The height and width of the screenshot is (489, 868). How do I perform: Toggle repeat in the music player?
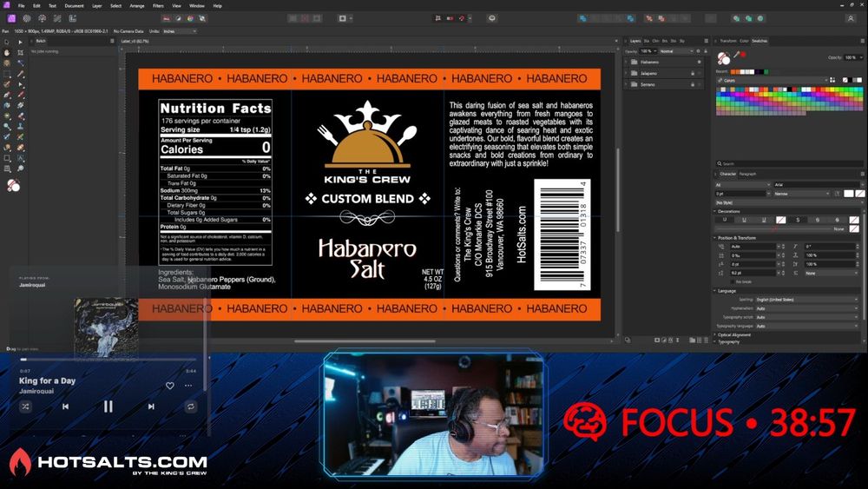click(190, 406)
